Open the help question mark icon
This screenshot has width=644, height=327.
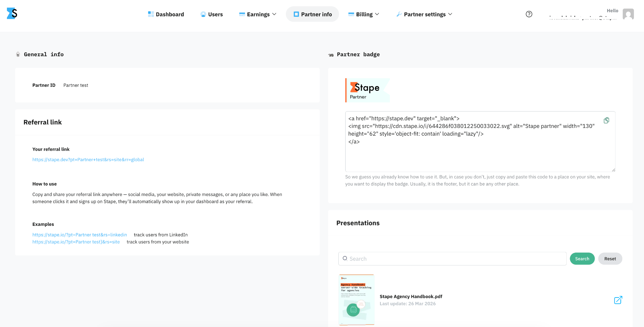(x=529, y=14)
